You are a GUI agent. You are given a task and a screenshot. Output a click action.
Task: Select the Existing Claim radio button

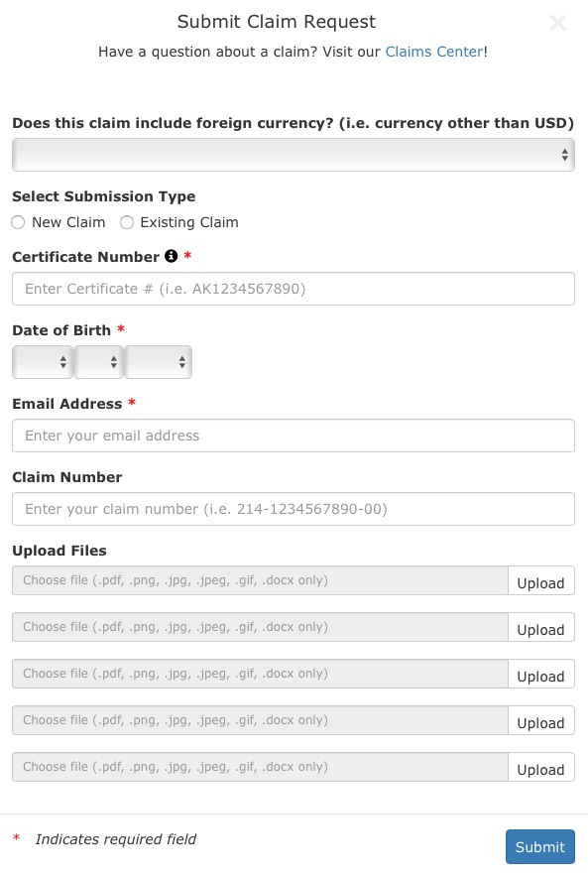point(127,222)
